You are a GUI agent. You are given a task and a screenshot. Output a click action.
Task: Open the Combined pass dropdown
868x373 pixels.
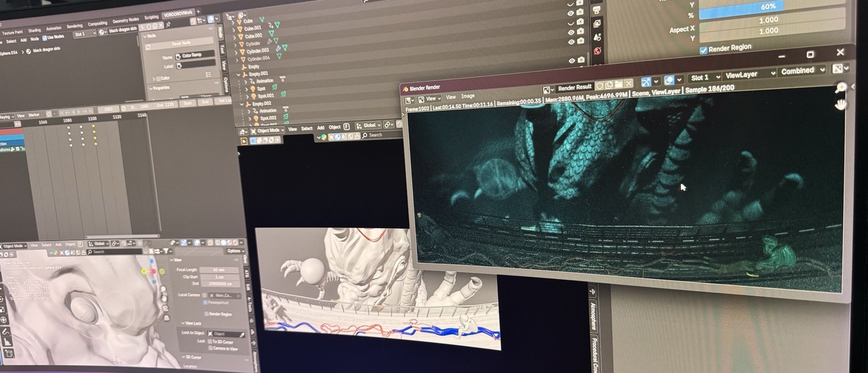[x=802, y=71]
